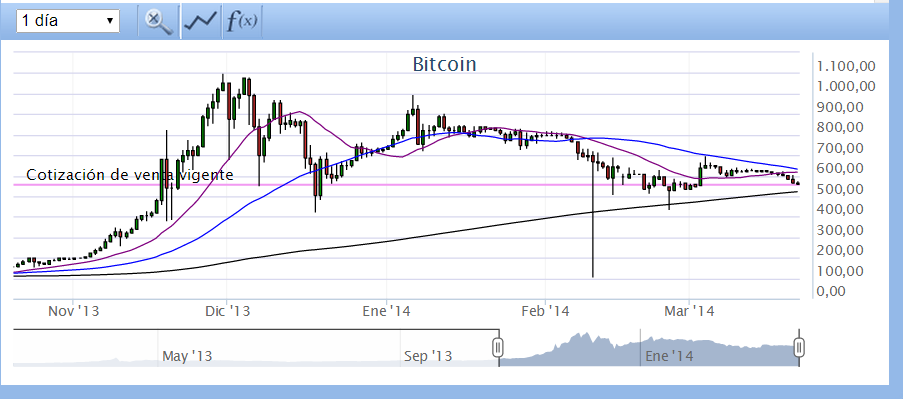This screenshot has height=399, width=903.
Task: Click "May '13" in the navigator
Action: (x=187, y=356)
